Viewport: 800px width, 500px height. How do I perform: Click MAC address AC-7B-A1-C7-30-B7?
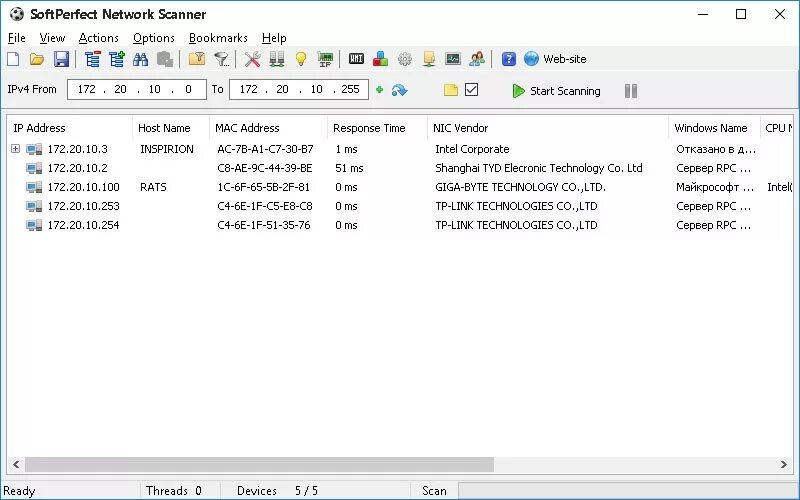(x=265, y=149)
